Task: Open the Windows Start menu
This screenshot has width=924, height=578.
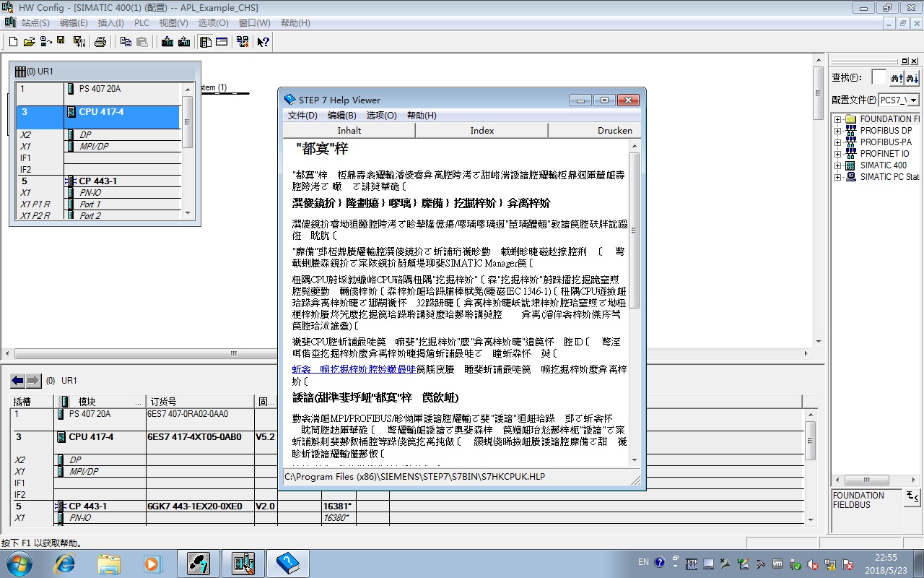Action: [x=19, y=562]
